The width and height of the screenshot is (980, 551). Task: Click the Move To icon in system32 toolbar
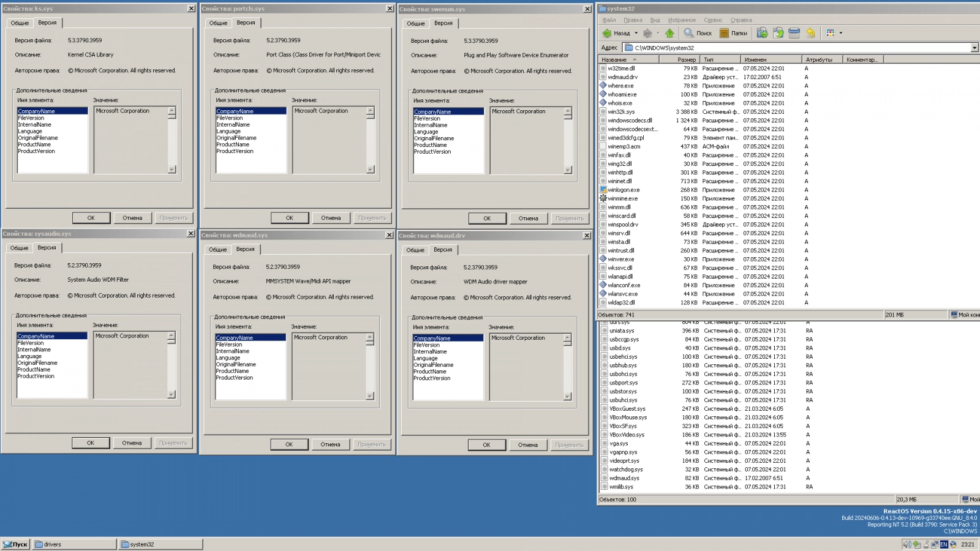tap(762, 33)
